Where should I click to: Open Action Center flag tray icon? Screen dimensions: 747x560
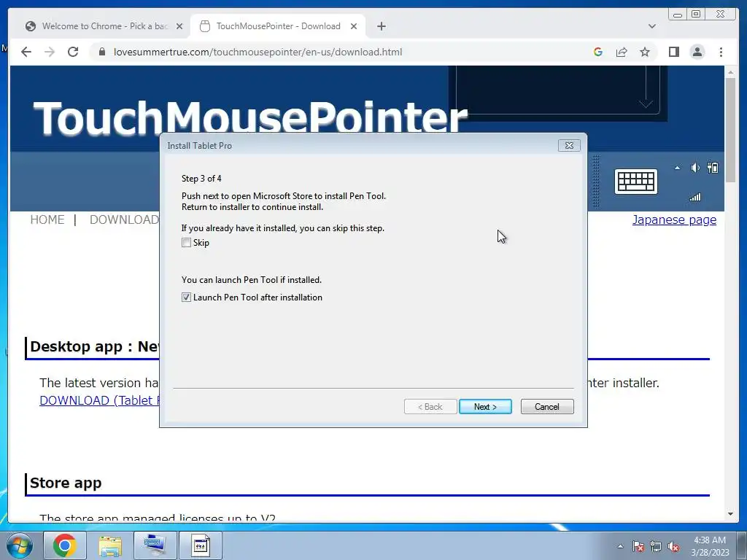click(x=638, y=546)
